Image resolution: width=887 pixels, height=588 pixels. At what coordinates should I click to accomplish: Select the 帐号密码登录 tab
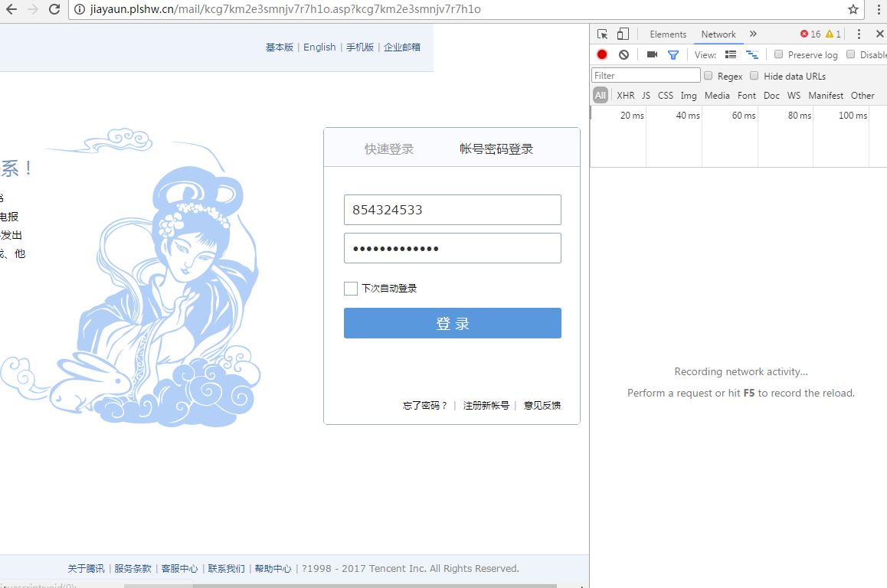tap(496, 149)
